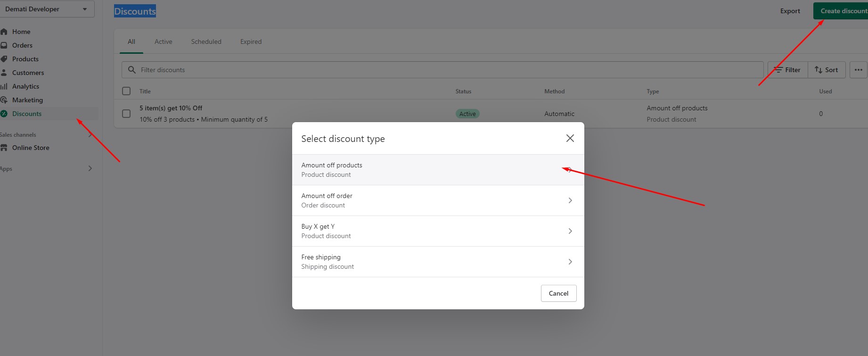The width and height of the screenshot is (868, 356).
Task: Click the Online Store storefront icon
Action: pos(4,148)
